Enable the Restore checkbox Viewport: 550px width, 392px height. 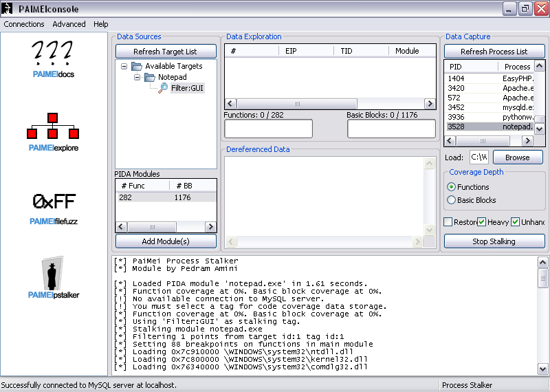[x=448, y=222]
